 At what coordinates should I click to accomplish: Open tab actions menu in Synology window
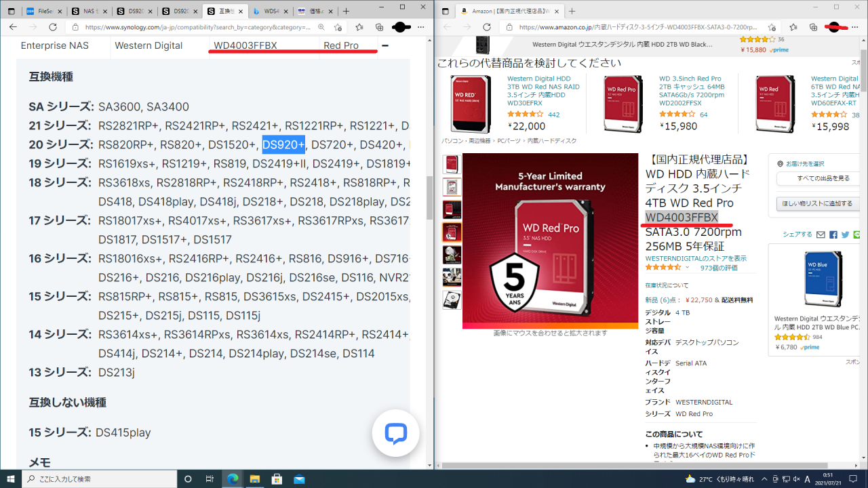coord(12,12)
